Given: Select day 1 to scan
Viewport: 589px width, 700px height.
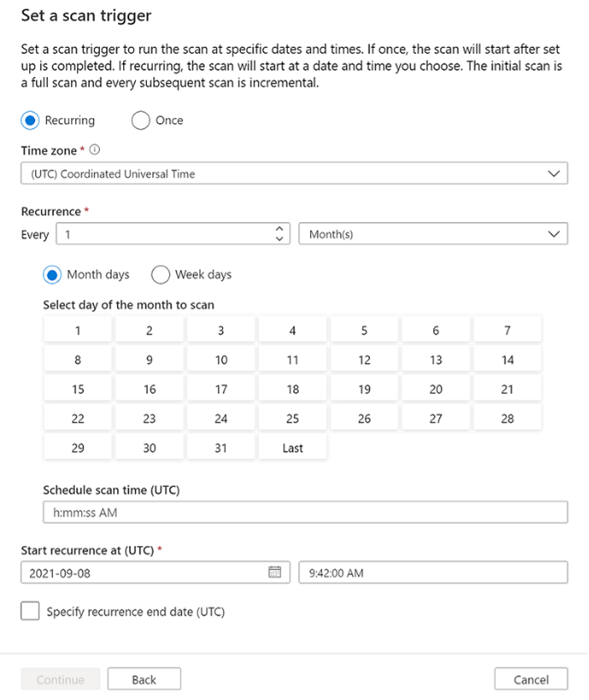Looking at the screenshot, I should [x=77, y=330].
